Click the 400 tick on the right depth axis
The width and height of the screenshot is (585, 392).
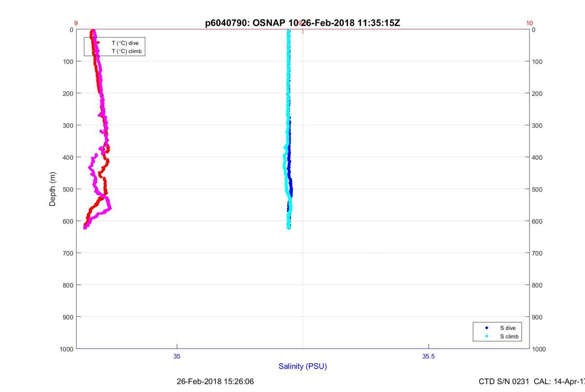[537, 157]
